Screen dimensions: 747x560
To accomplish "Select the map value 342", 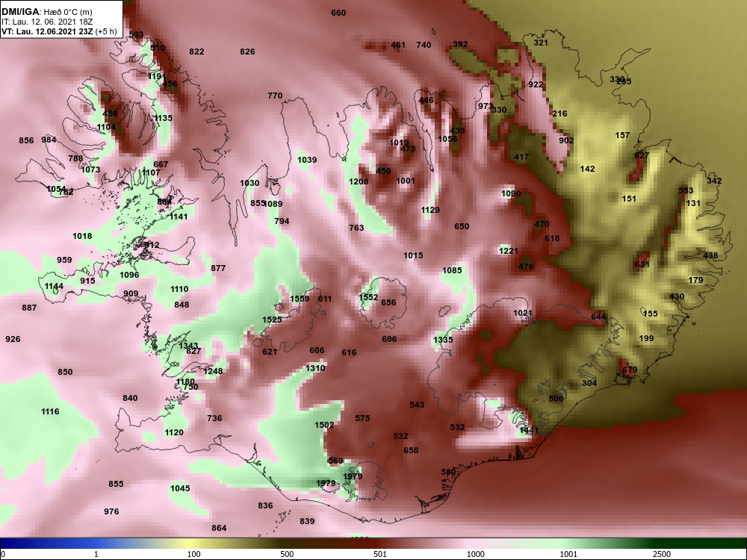I will pos(714,181).
